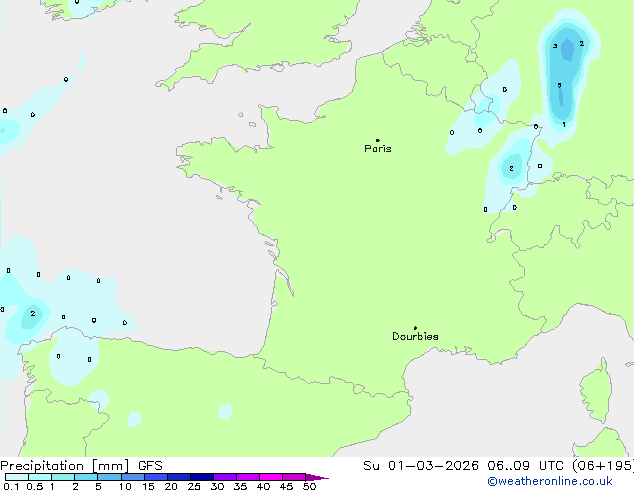Click the '50' legend scale label
634x490 pixels.
tap(309, 486)
